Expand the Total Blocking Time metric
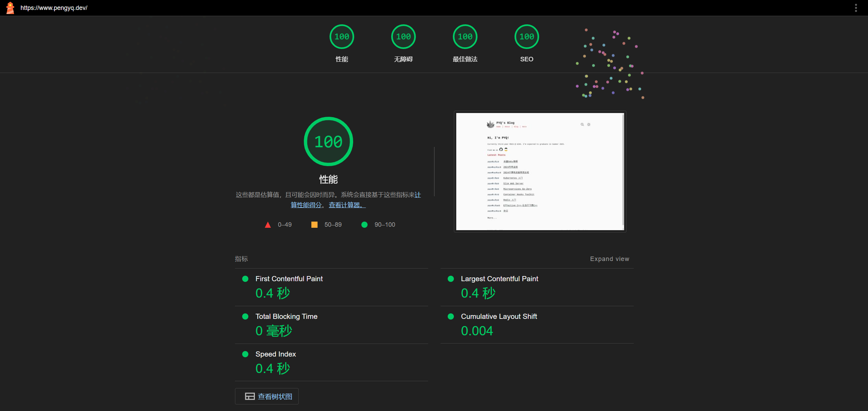This screenshot has height=411, width=868. (286, 316)
